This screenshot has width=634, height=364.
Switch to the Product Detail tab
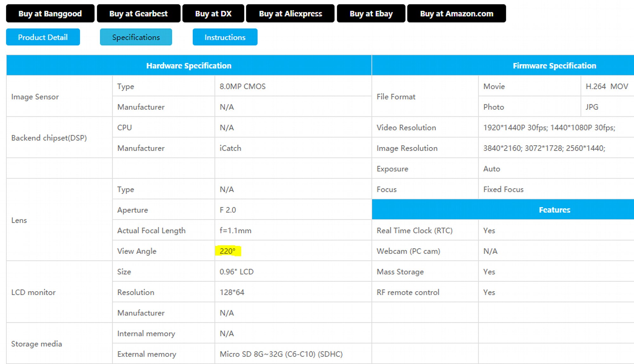(43, 37)
